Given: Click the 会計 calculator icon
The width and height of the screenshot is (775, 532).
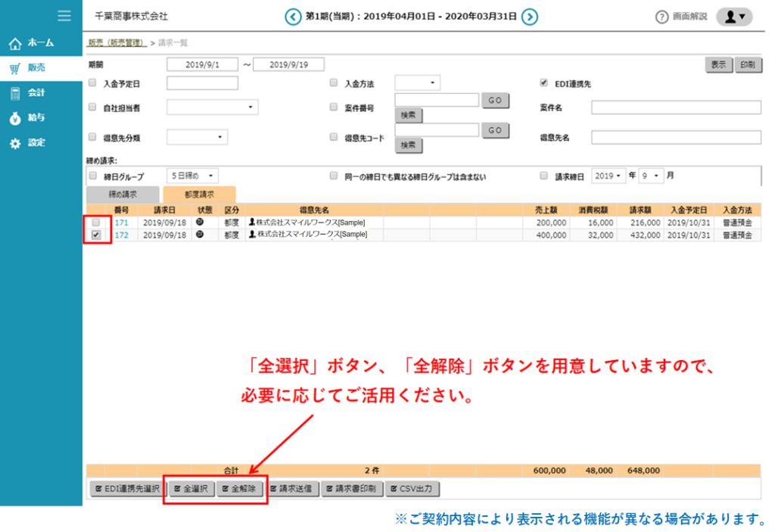Looking at the screenshot, I should (x=15, y=93).
